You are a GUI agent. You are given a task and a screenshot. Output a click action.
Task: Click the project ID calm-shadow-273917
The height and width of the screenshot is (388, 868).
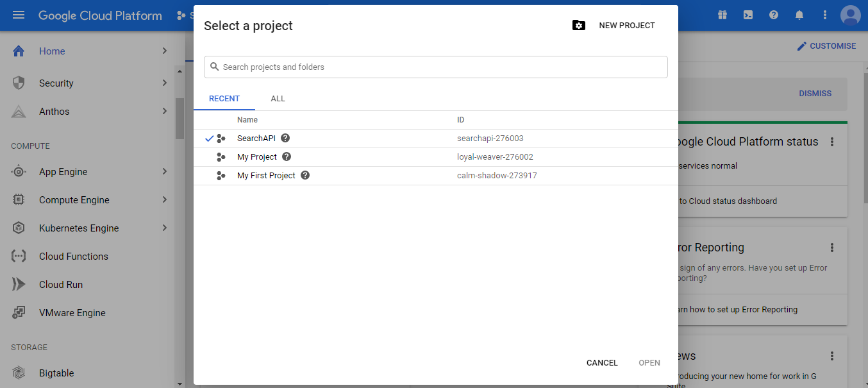[497, 176]
